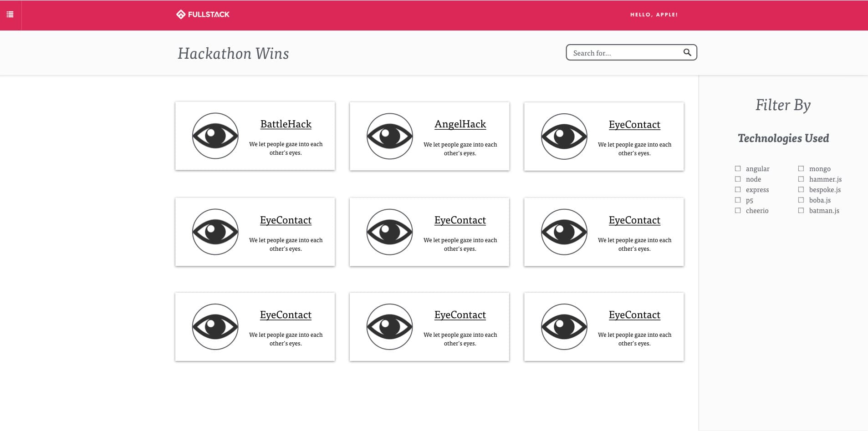Select the cheerio checkbox
The image size is (868, 431).
click(738, 210)
